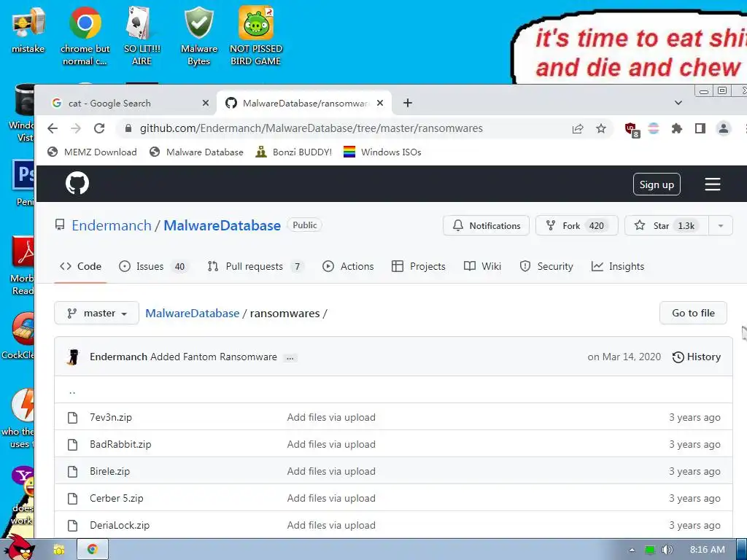Expand commit message ellipsis button
This screenshot has height=560, width=747.
[x=290, y=357]
